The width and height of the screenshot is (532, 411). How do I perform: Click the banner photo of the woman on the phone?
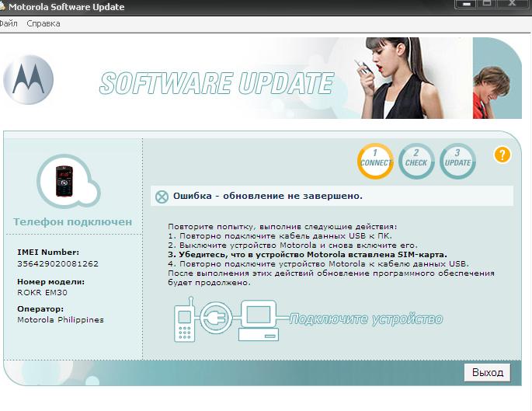pos(398,78)
